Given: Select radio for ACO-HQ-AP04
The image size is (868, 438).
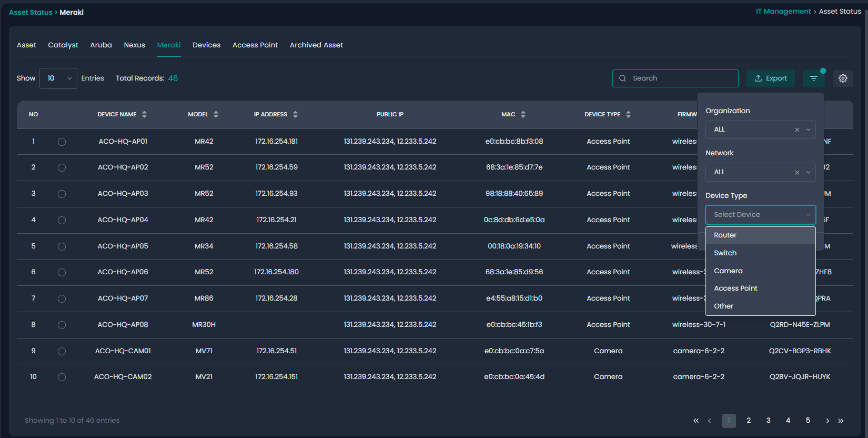Looking at the screenshot, I should (x=62, y=220).
